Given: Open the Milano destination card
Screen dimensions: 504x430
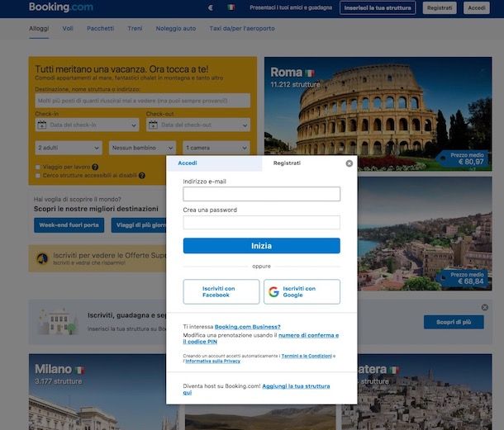Looking at the screenshot, I should tap(97, 392).
